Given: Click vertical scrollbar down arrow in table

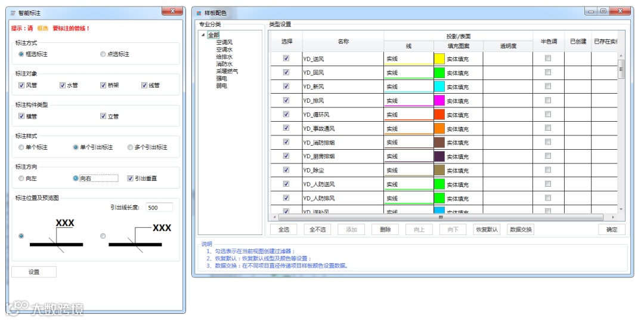Looking at the screenshot, I should (x=621, y=209).
